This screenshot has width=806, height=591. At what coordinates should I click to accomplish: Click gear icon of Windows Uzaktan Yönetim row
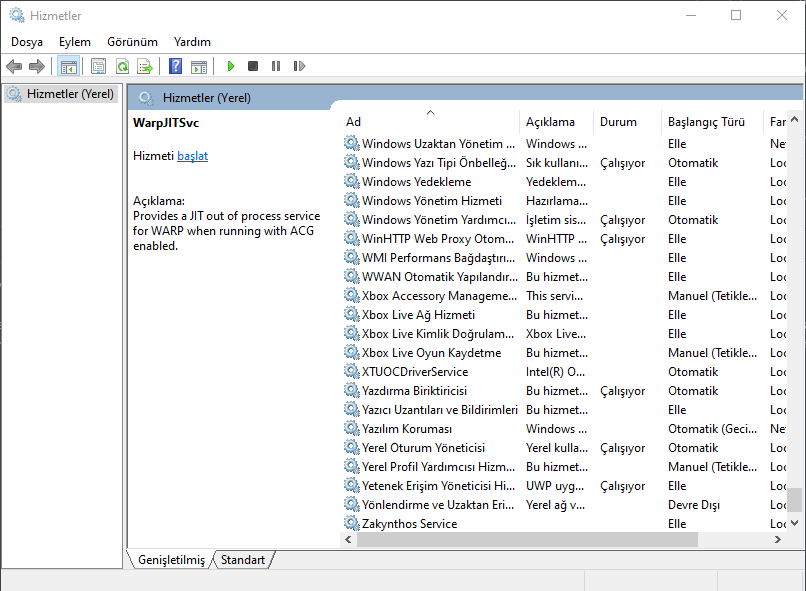pos(352,143)
